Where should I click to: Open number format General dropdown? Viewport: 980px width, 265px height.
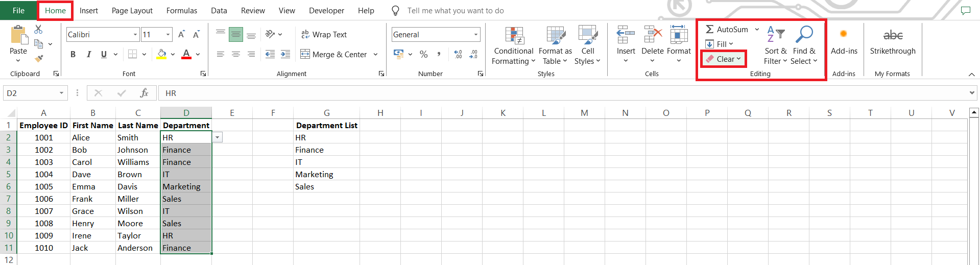(476, 34)
